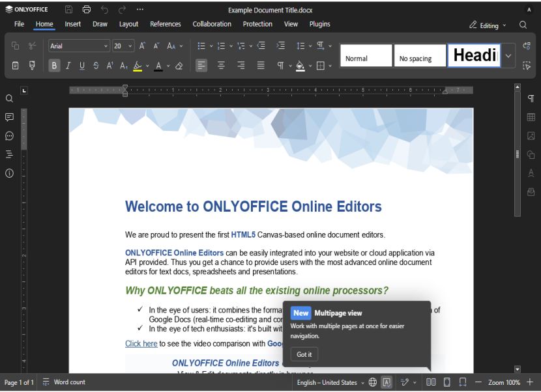Screen dimensions: 541x392
Task: Switch to the Plugins tab
Action: click(x=319, y=24)
